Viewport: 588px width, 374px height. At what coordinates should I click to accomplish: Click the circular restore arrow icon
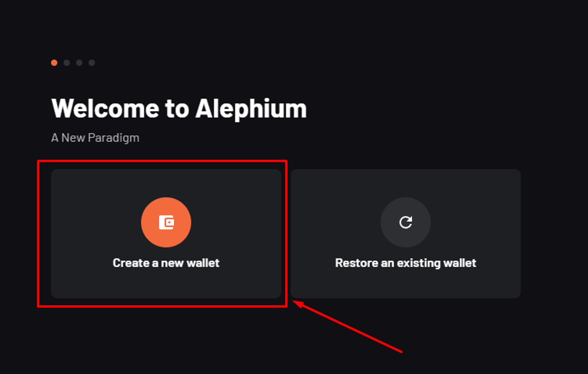pos(406,222)
